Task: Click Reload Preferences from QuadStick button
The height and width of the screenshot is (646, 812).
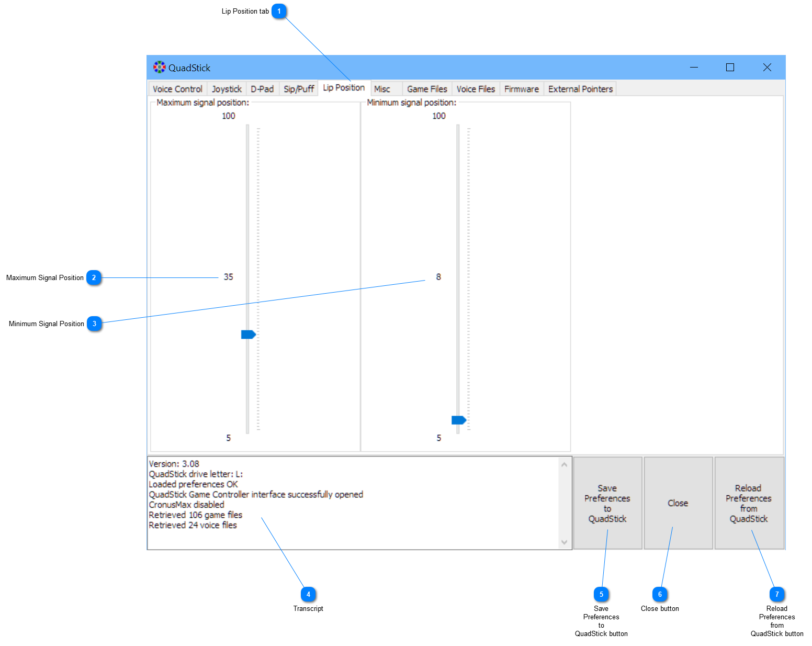Action: (749, 503)
